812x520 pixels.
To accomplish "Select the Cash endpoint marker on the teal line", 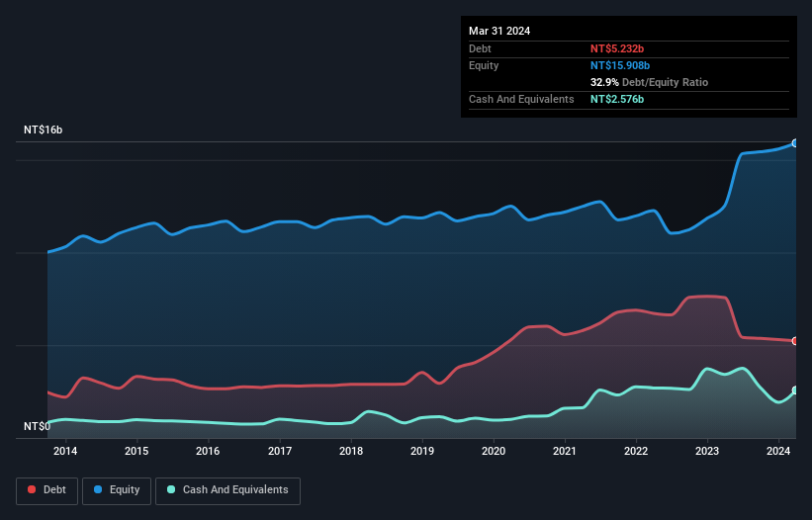I will coord(795,390).
